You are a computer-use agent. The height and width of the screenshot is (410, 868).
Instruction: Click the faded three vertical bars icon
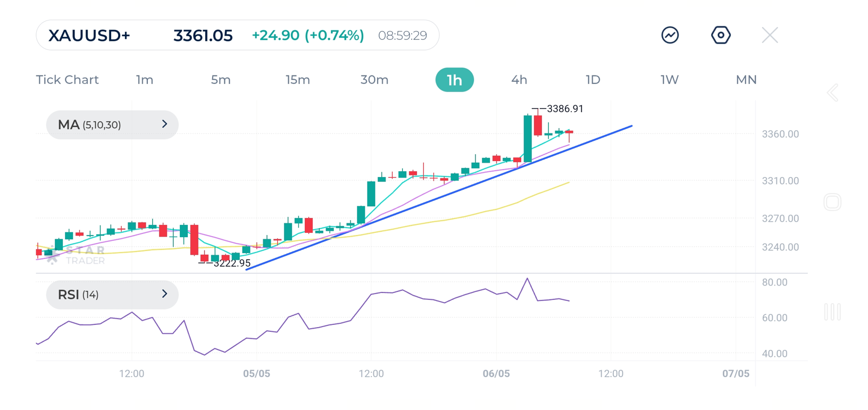click(x=832, y=312)
